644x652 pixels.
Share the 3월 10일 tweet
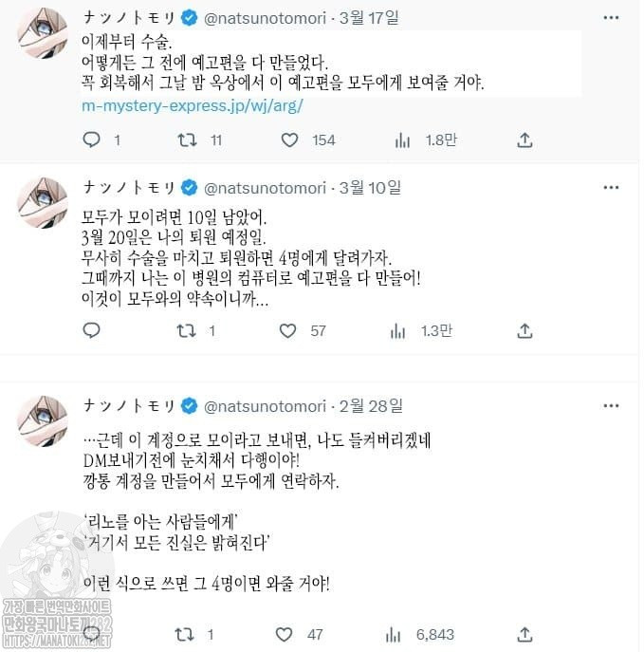[x=524, y=331]
